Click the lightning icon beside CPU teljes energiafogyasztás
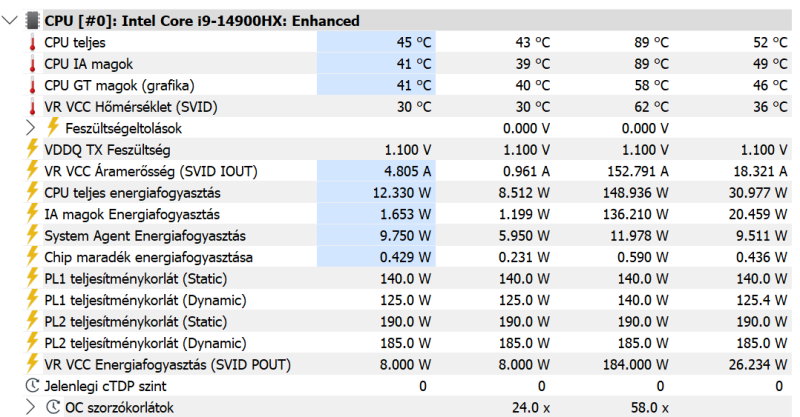800x417 pixels. tap(32, 191)
